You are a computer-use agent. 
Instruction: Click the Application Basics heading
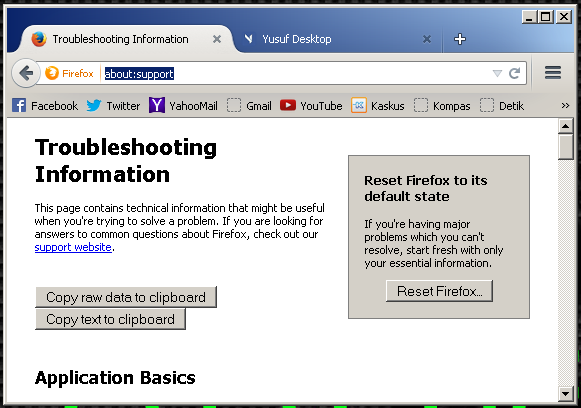(x=115, y=378)
